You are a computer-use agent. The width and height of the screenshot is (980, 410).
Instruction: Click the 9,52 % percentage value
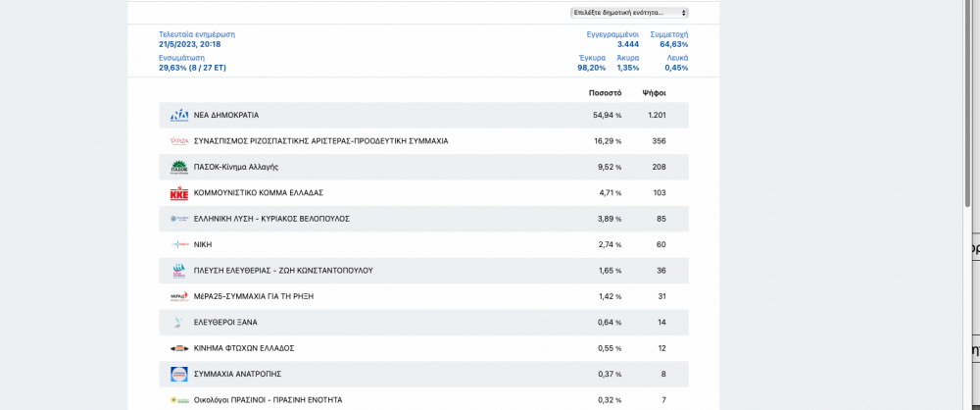click(x=610, y=167)
